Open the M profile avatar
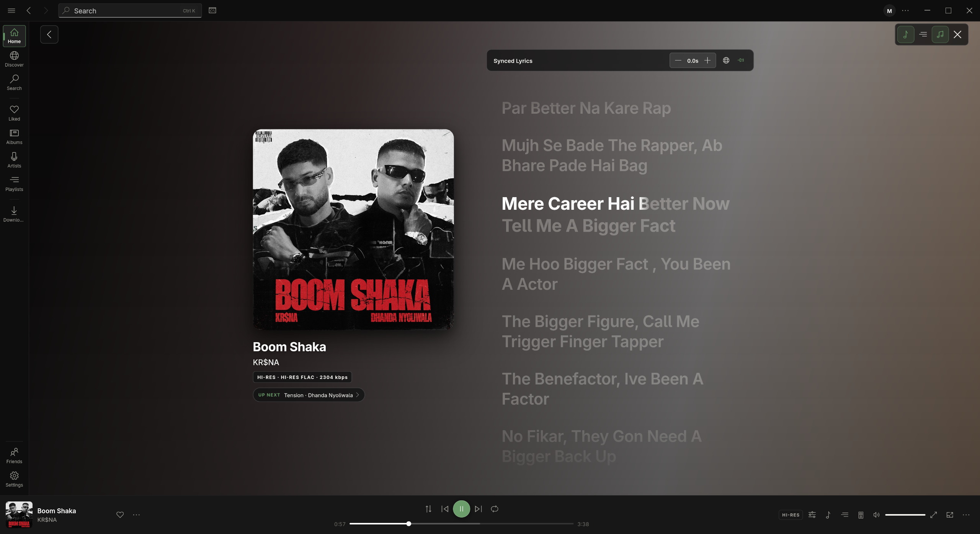This screenshot has width=980, height=534. pos(889,11)
